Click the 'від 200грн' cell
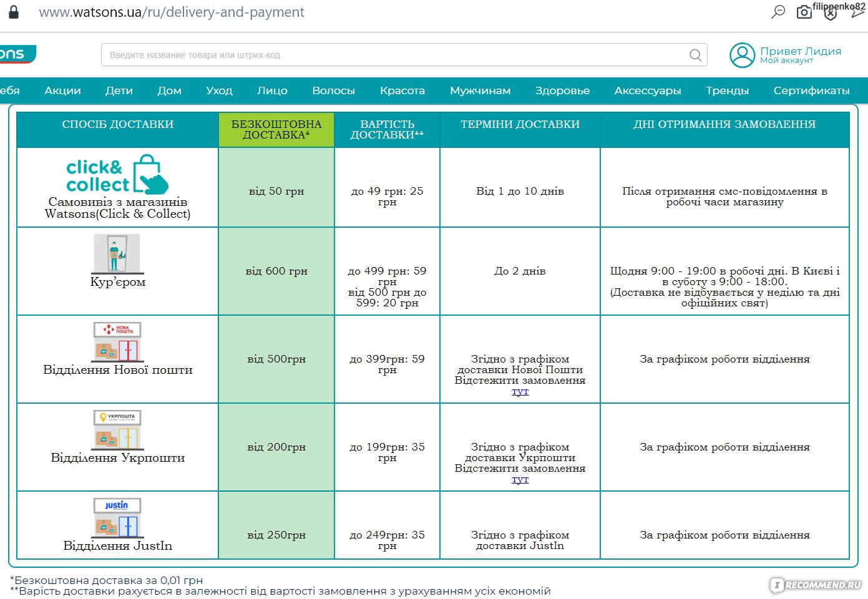Image resolution: width=868 pixels, height=599 pixels. pos(276,447)
